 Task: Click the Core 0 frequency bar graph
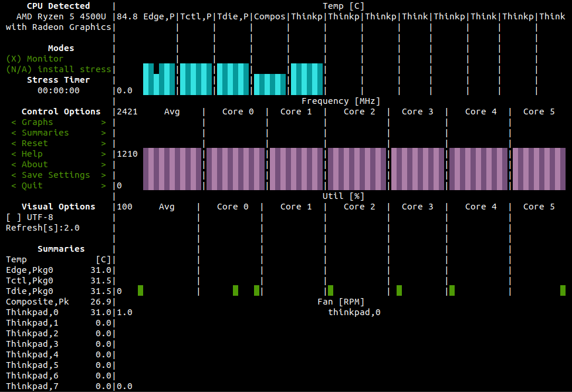[235, 169]
